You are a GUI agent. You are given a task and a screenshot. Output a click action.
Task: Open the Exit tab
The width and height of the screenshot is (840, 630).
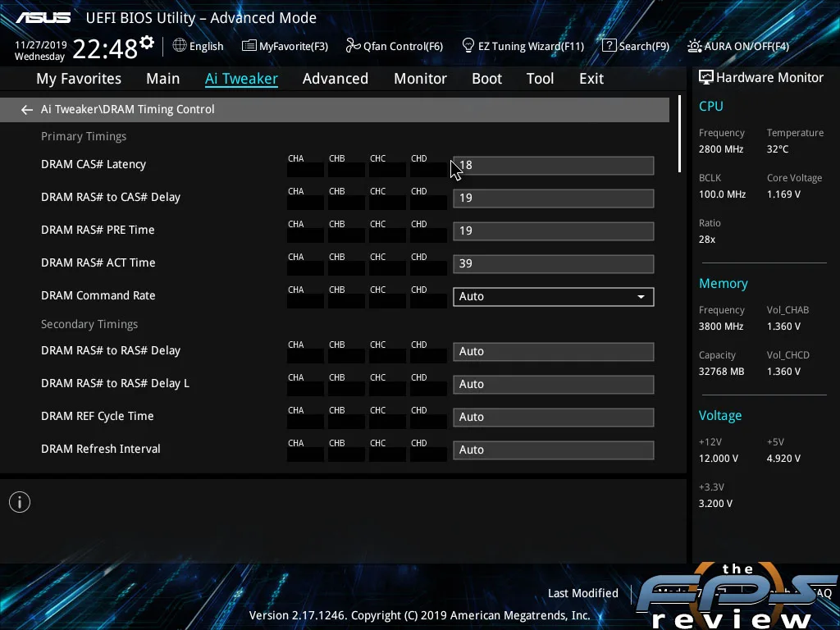tap(591, 79)
